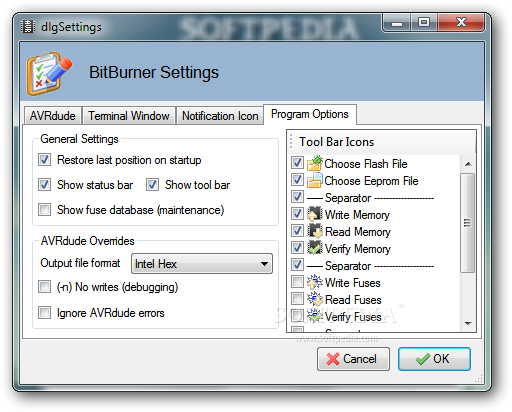Image resolution: width=512 pixels, height=412 pixels.
Task: Click the Choose Flash File icon
Action: pyautogui.click(x=315, y=163)
